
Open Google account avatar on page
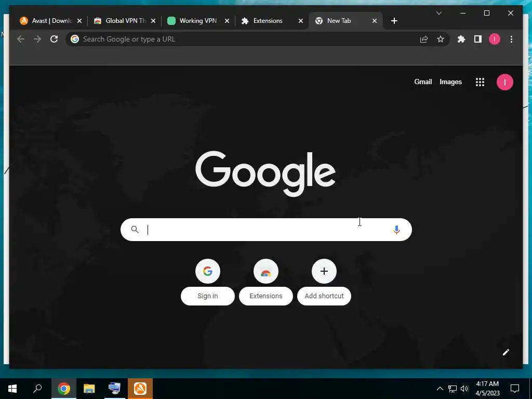click(505, 82)
